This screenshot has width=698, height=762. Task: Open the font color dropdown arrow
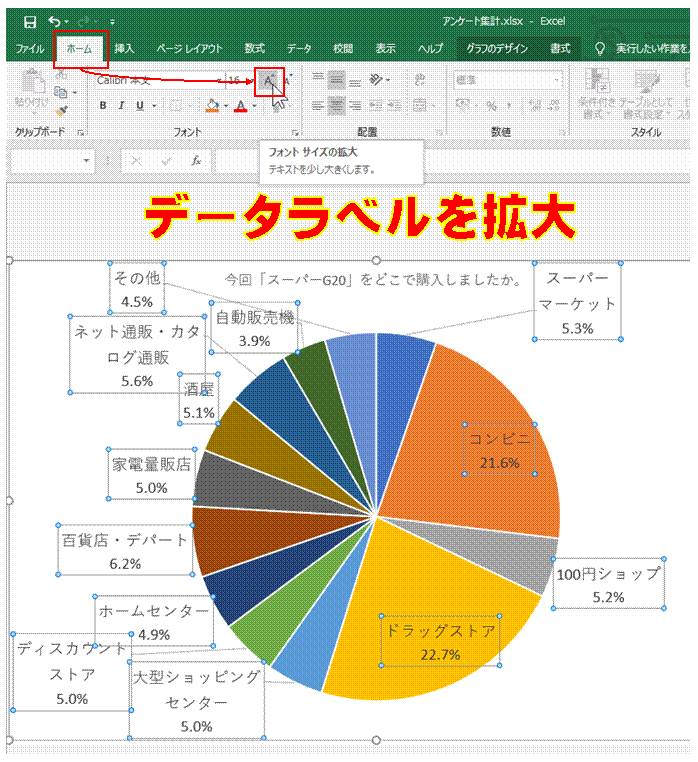tap(254, 106)
